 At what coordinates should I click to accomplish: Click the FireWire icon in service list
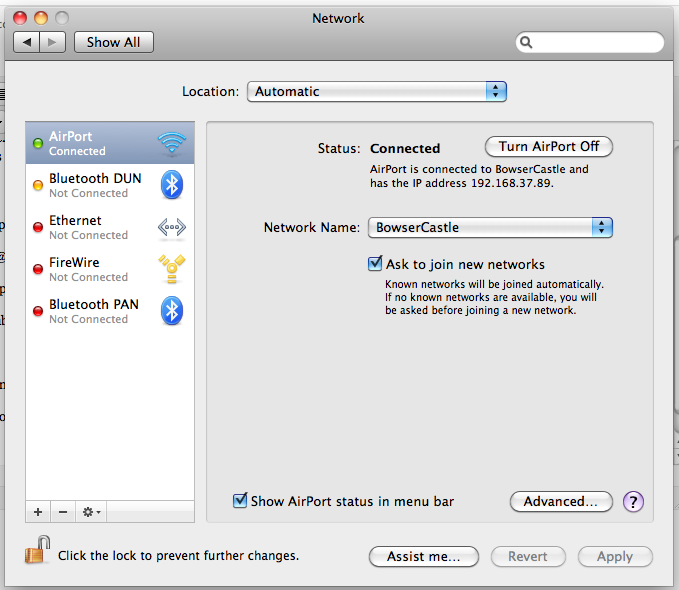pos(172,269)
